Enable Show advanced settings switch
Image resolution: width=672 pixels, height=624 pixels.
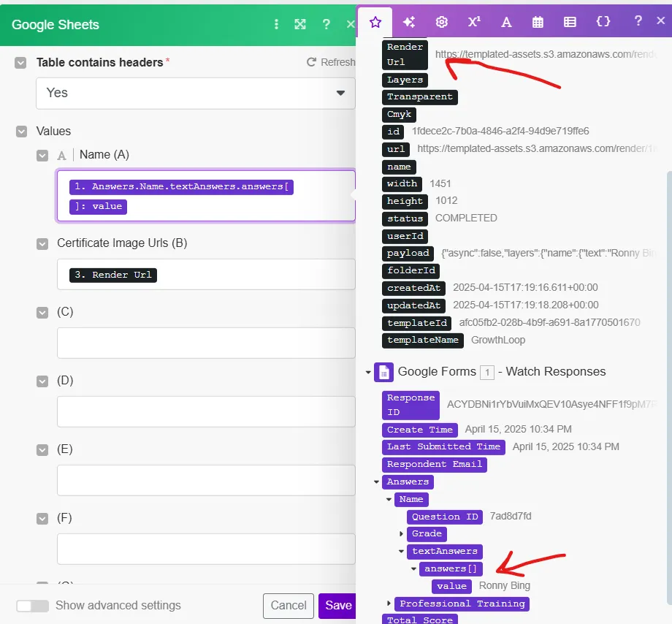33,606
